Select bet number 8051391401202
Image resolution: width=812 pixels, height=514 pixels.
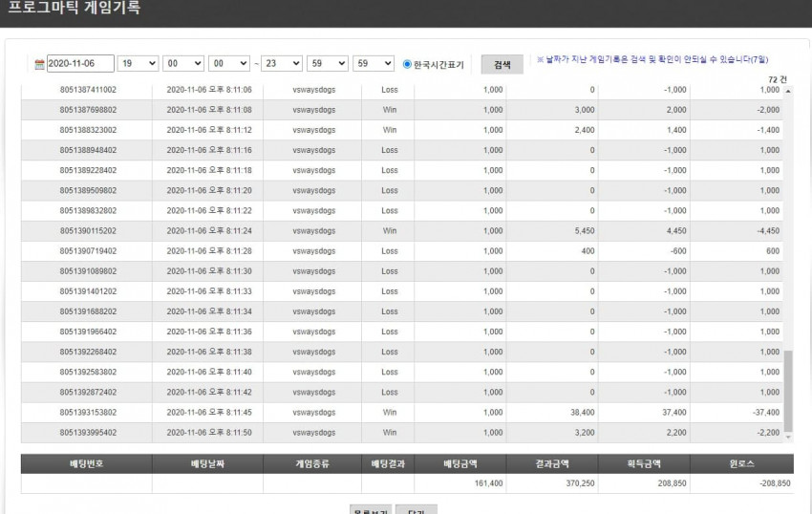pyautogui.click(x=88, y=291)
